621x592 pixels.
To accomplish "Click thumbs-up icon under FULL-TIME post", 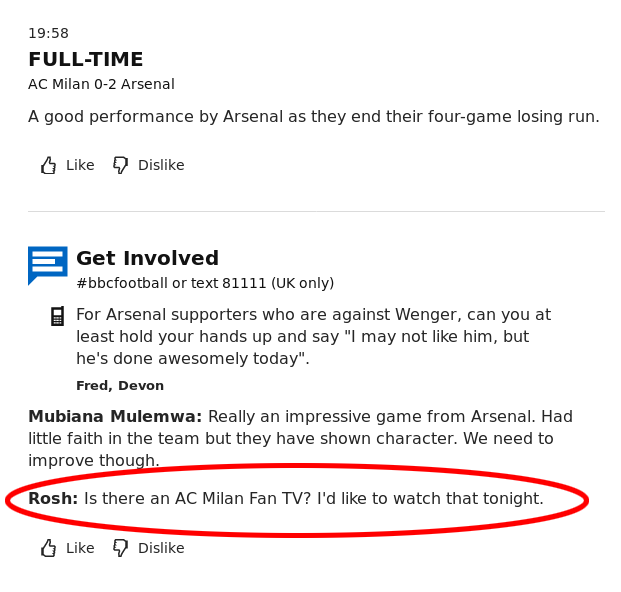I will pos(48,165).
